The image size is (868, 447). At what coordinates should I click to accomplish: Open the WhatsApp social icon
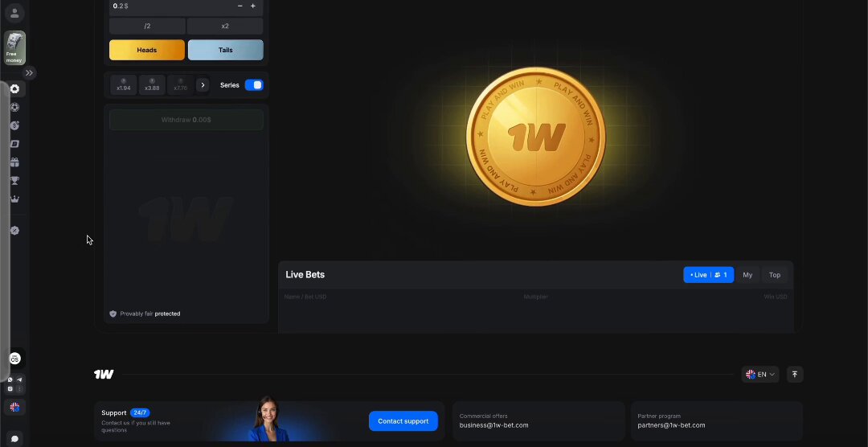tap(10, 380)
